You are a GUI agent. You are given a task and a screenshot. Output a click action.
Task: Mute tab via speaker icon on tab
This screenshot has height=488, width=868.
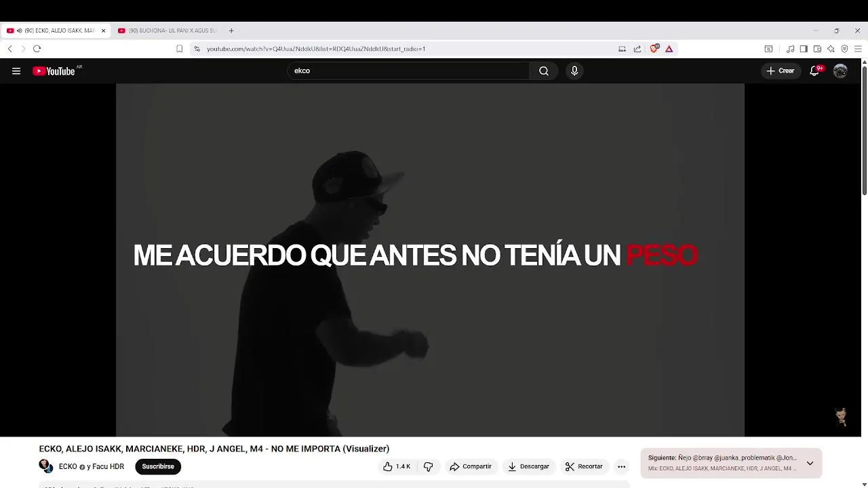[x=19, y=30]
